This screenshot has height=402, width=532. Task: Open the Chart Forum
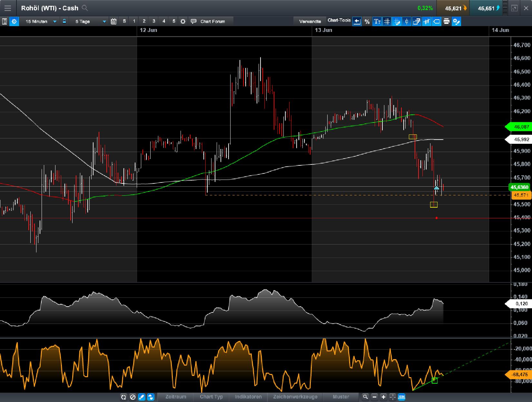pyautogui.click(x=211, y=21)
